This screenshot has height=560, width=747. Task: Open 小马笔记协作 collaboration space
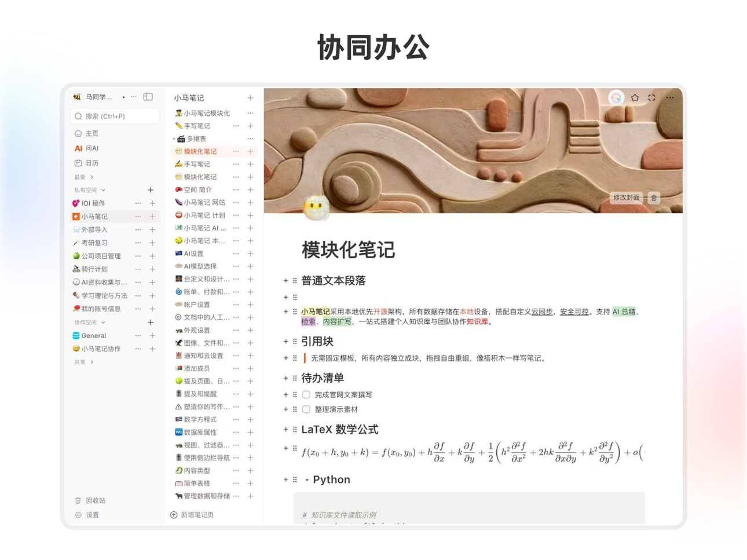(101, 349)
